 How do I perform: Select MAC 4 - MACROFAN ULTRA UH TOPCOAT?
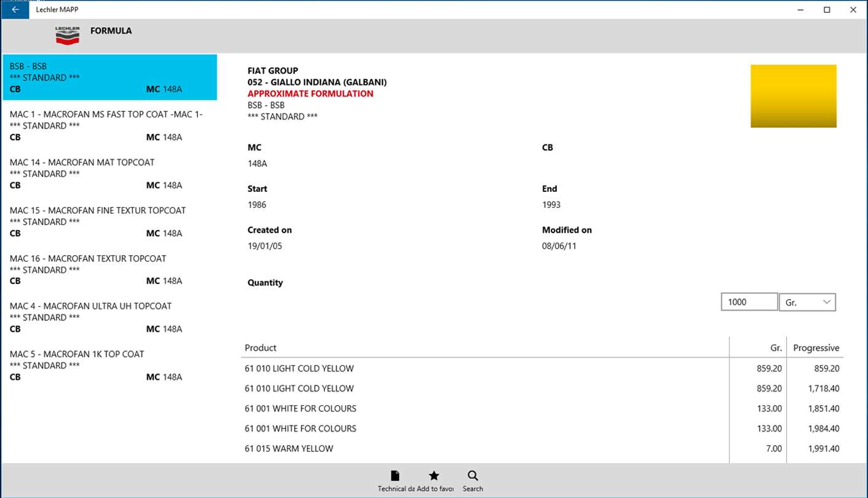[x=109, y=317]
